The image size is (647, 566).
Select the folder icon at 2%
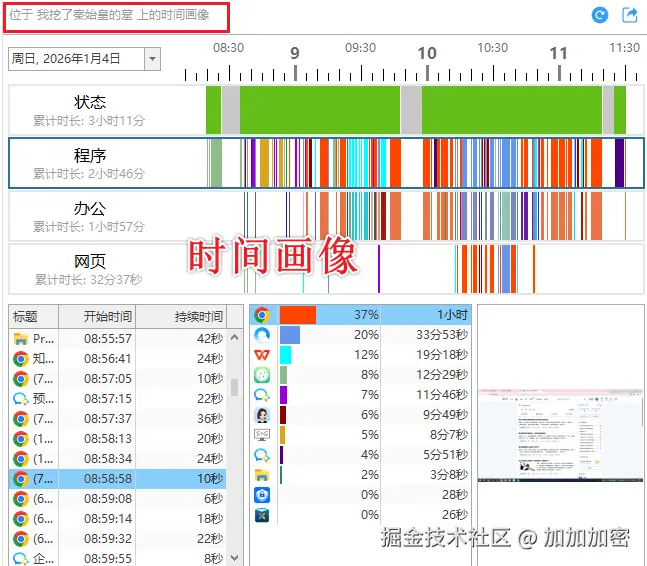pos(262,475)
